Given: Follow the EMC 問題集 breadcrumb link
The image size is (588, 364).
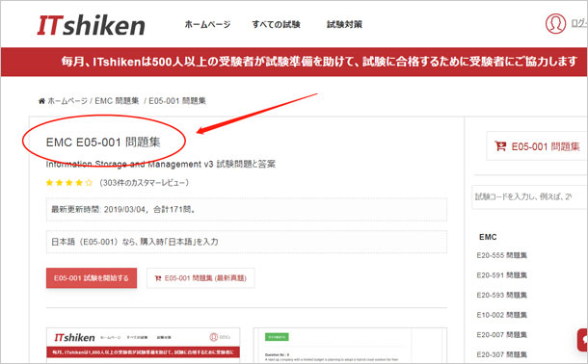Looking at the screenshot, I should [x=117, y=101].
